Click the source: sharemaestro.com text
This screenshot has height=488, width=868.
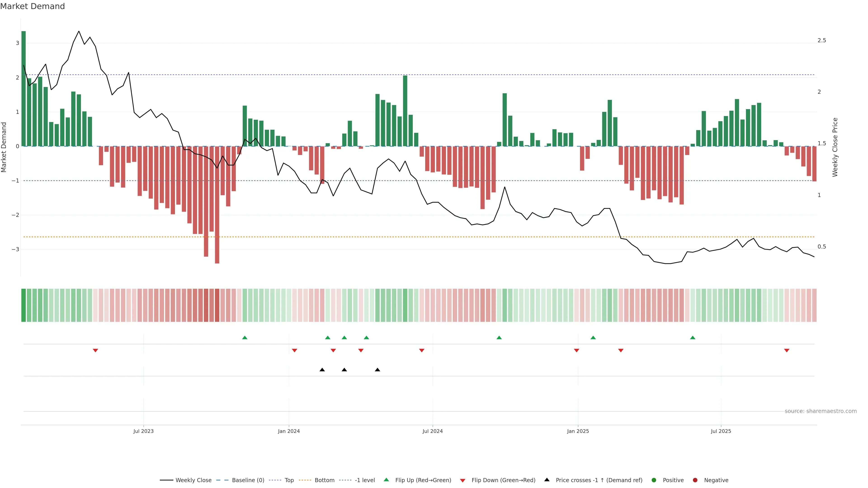[821, 411]
